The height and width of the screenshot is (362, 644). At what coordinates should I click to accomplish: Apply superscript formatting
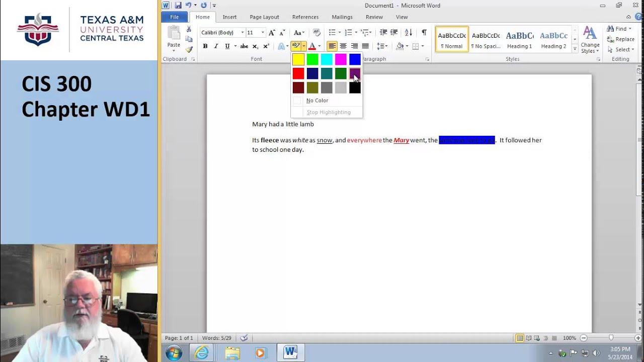click(266, 46)
